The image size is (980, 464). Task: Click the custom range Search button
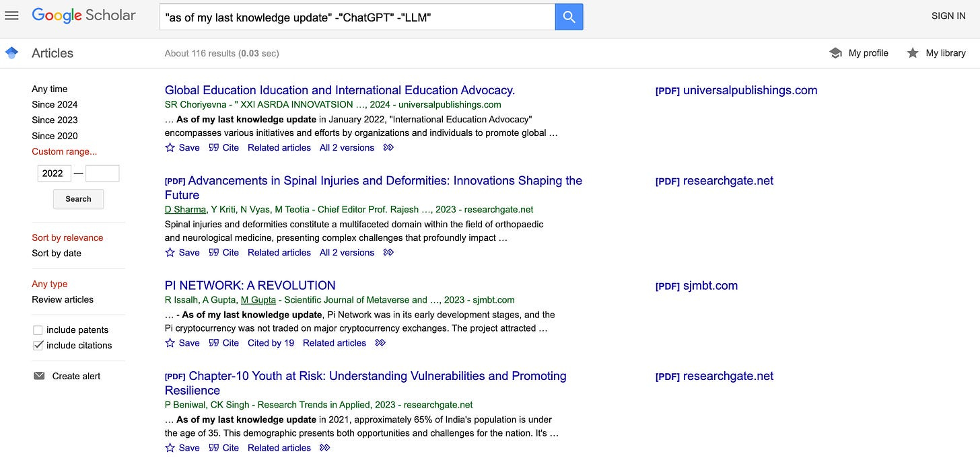click(78, 199)
